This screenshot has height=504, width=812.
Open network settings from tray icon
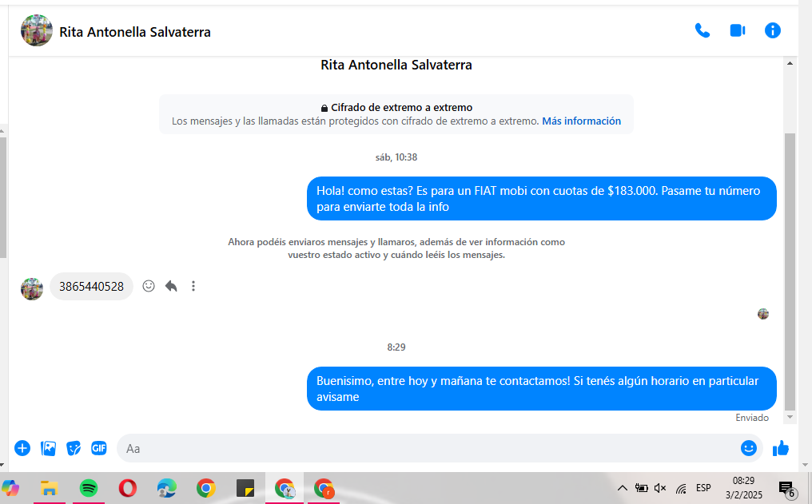[681, 488]
